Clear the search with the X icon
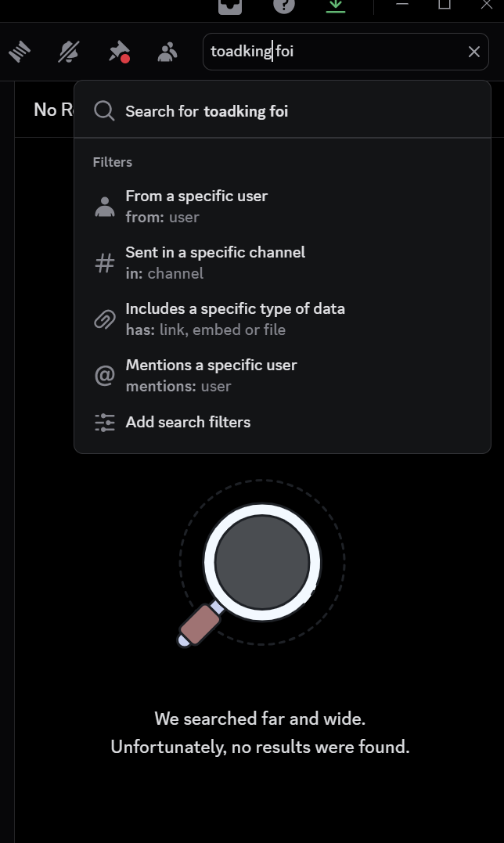Image resolution: width=504 pixels, height=843 pixels. click(x=474, y=52)
